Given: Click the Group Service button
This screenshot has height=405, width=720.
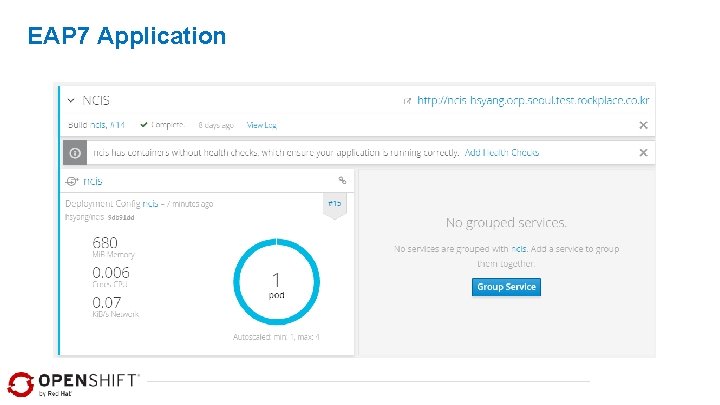Looking at the screenshot, I should [506, 287].
